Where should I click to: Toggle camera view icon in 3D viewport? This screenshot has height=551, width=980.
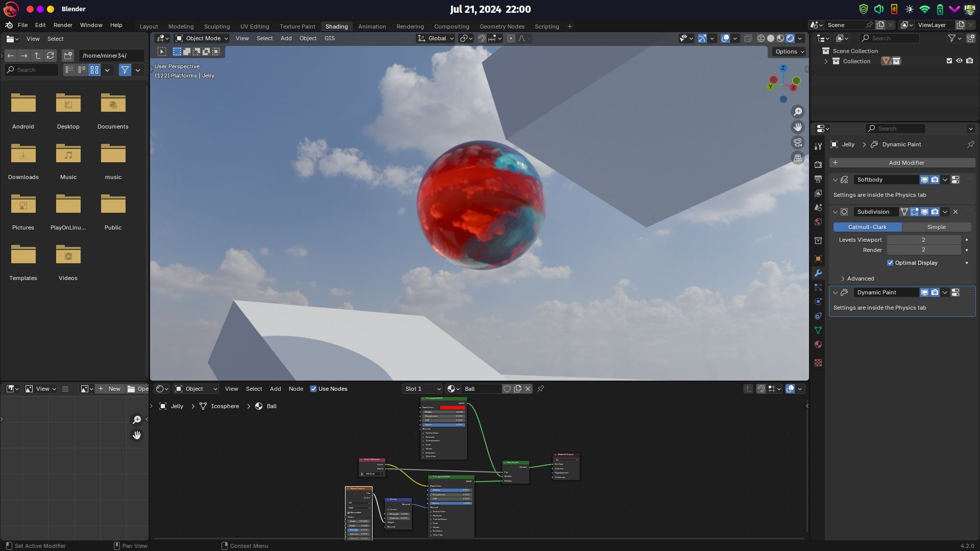pos(798,142)
